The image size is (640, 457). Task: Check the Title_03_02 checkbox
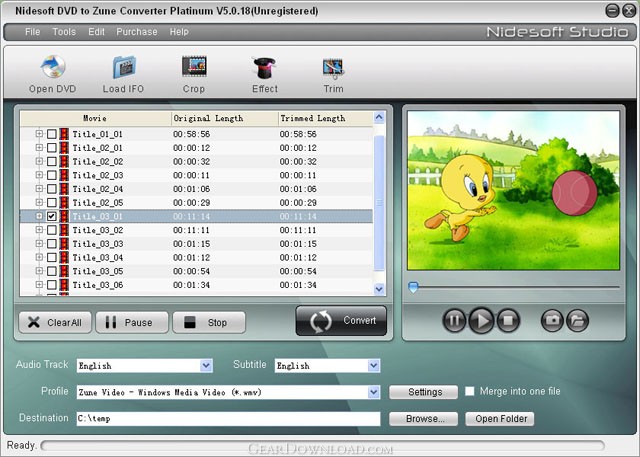[51, 230]
